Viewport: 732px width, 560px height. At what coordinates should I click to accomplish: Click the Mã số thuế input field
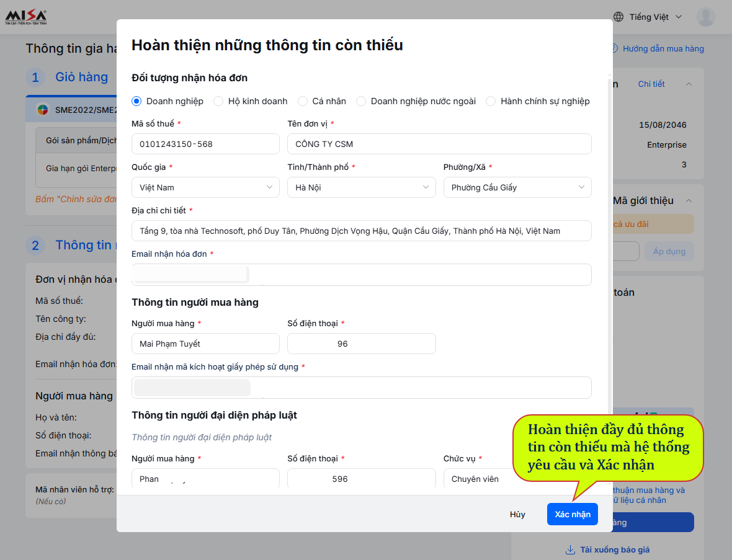pyautogui.click(x=205, y=144)
